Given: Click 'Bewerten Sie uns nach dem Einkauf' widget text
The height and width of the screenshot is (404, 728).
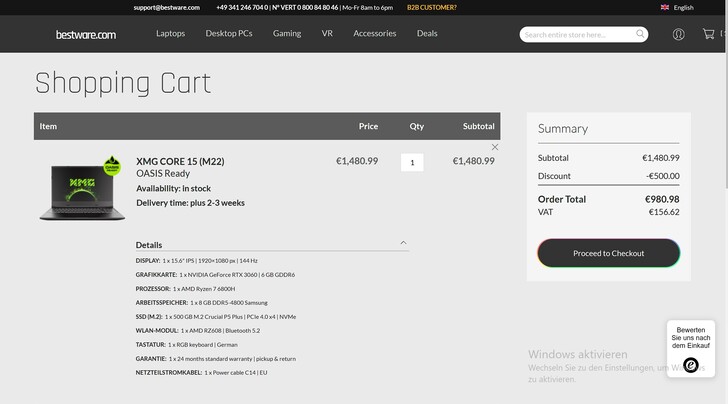Looking at the screenshot, I should click(690, 338).
